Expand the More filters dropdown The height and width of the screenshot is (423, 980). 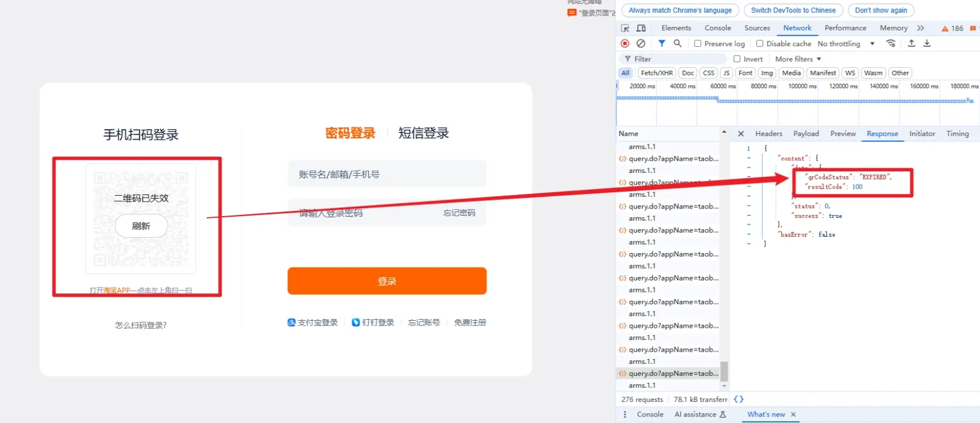798,59
